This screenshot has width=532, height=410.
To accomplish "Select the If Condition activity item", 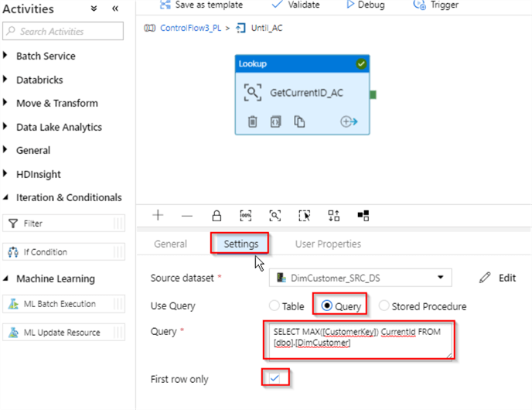I will pyautogui.click(x=63, y=252).
